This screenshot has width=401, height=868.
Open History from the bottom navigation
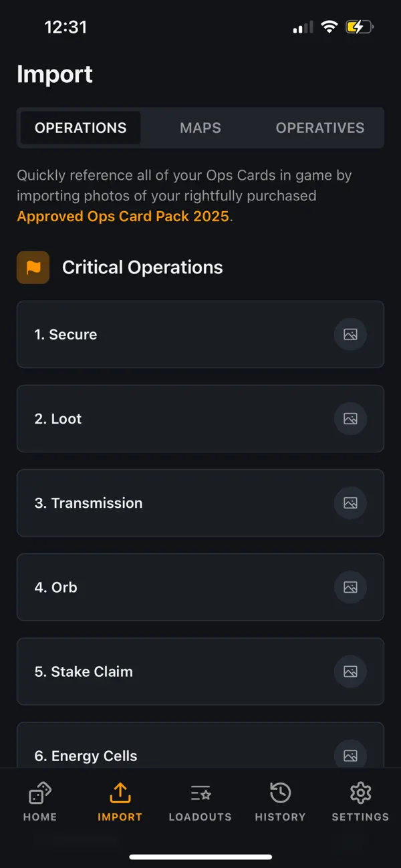280,802
